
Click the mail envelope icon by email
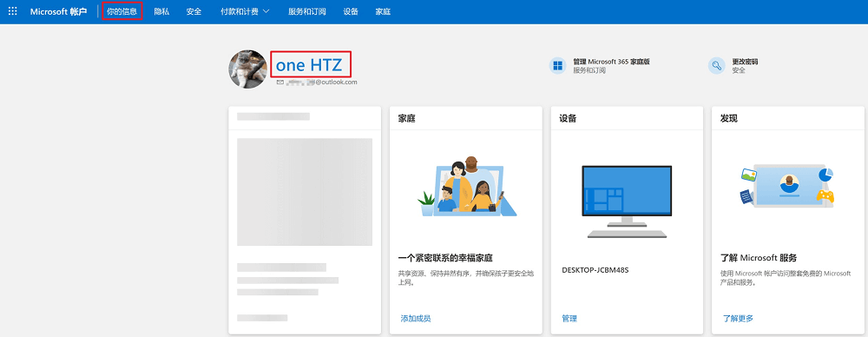pos(280,82)
